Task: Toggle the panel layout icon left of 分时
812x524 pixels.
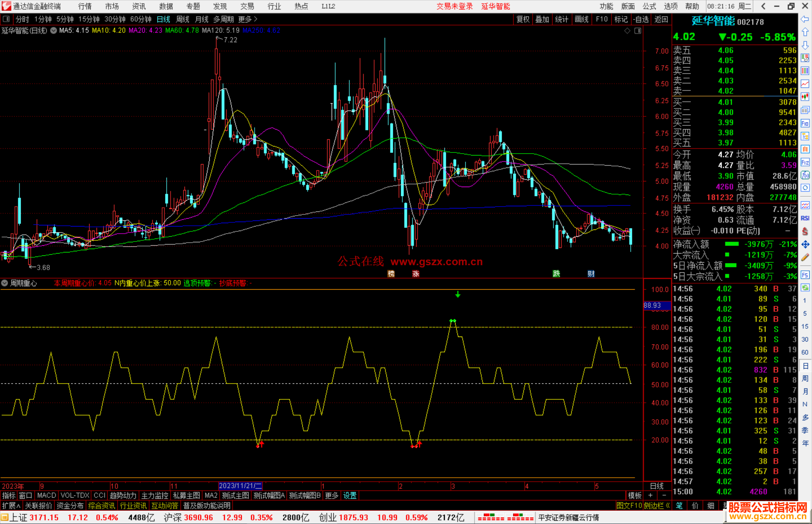Action: [x=6, y=19]
